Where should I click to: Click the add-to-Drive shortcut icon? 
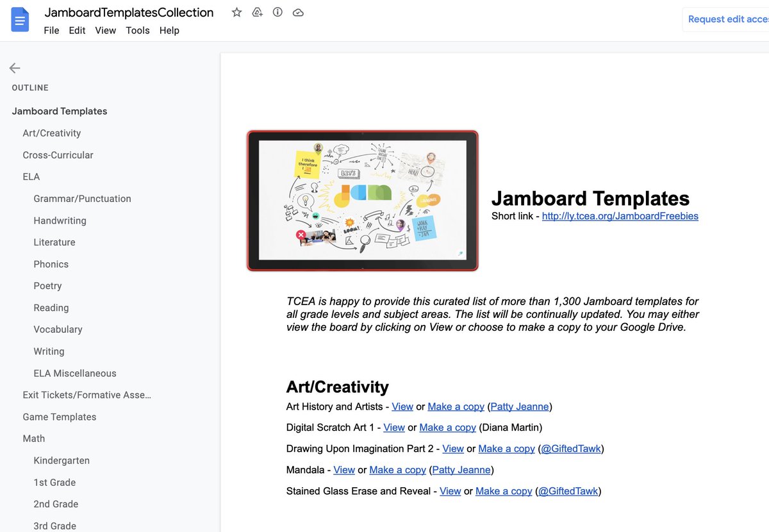pyautogui.click(x=257, y=12)
